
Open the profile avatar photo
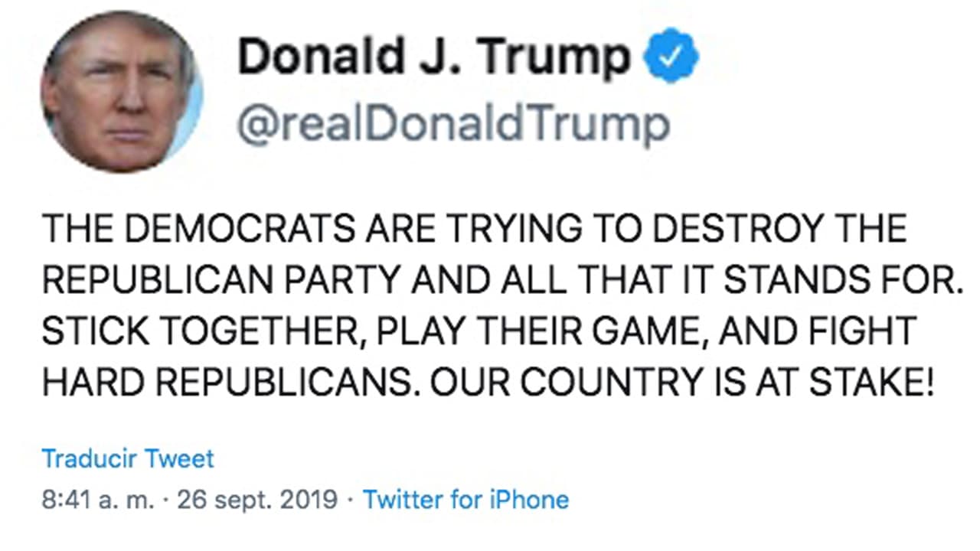[x=122, y=91]
